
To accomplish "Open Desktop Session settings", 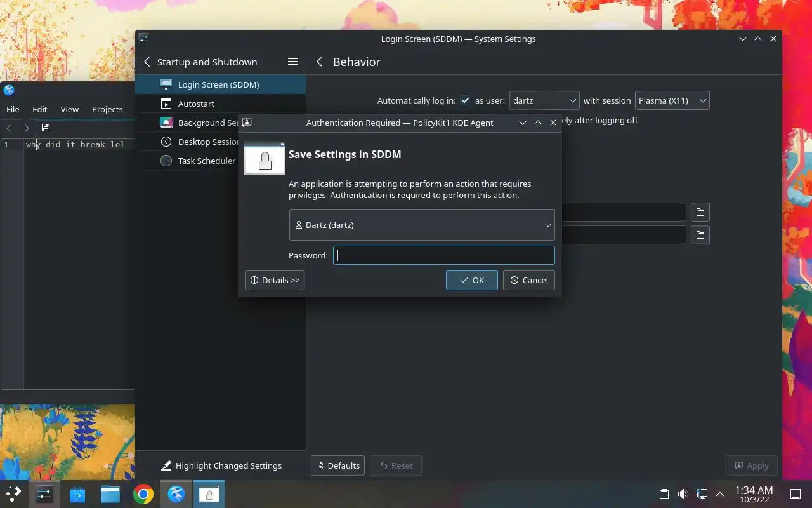I will click(187, 142).
